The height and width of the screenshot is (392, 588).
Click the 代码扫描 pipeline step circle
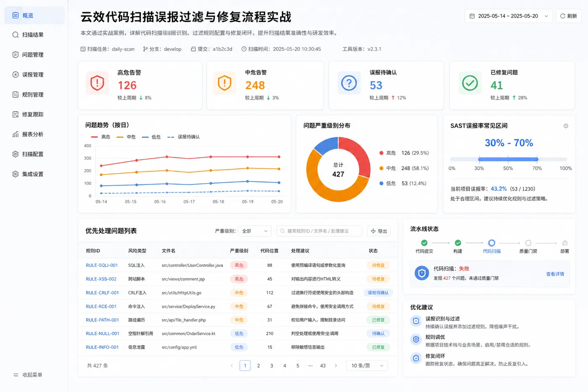[x=491, y=243]
